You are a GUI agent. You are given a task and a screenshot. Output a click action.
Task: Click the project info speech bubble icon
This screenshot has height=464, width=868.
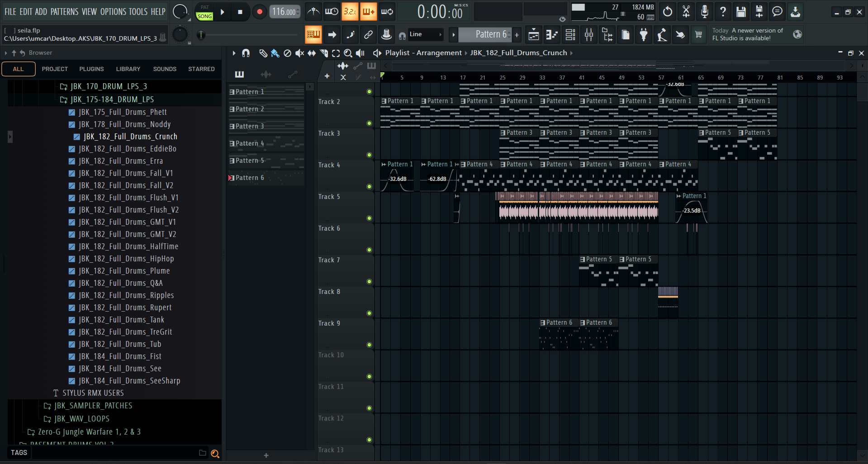[x=777, y=12]
